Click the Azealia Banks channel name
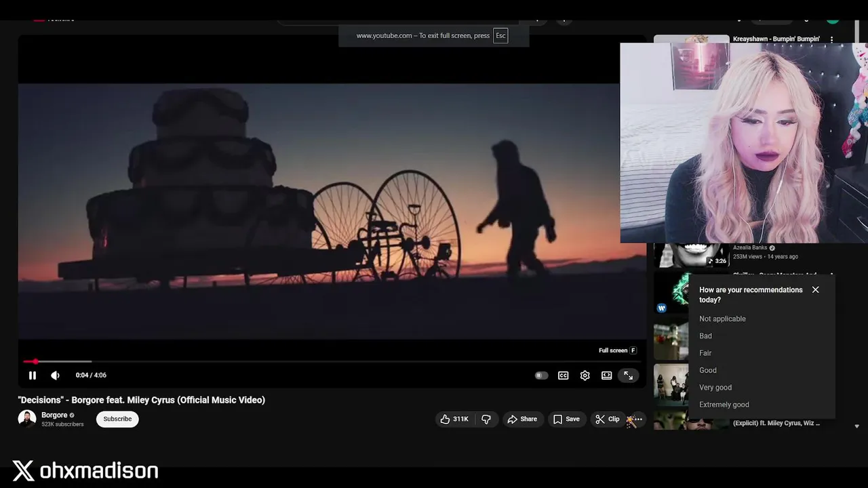 tap(750, 248)
